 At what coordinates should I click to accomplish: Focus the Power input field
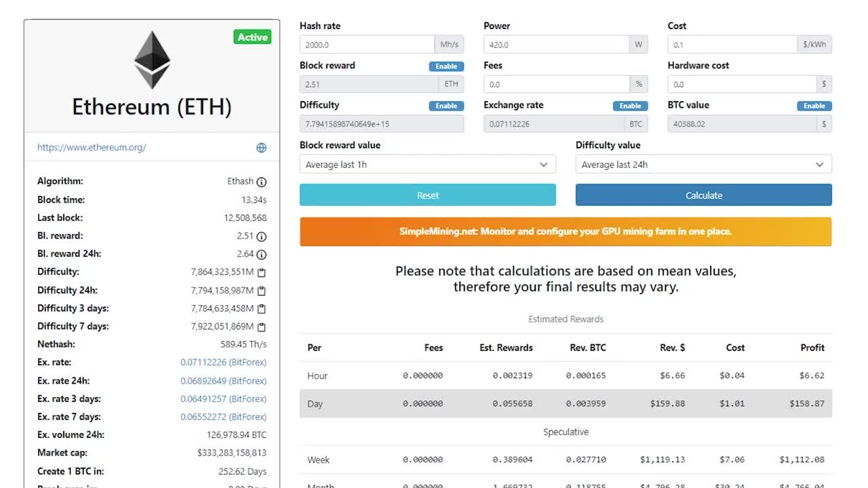point(556,45)
